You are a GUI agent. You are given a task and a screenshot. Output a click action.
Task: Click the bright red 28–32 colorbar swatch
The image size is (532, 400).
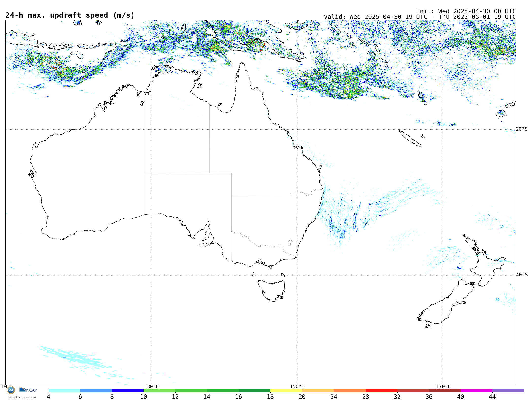[381, 391]
